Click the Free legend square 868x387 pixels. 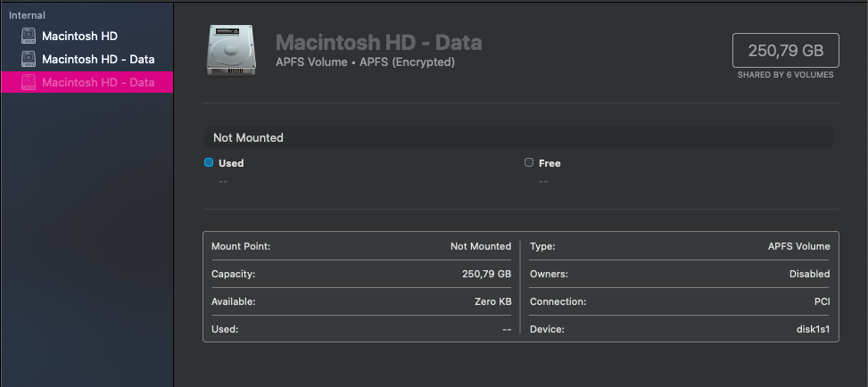(529, 163)
